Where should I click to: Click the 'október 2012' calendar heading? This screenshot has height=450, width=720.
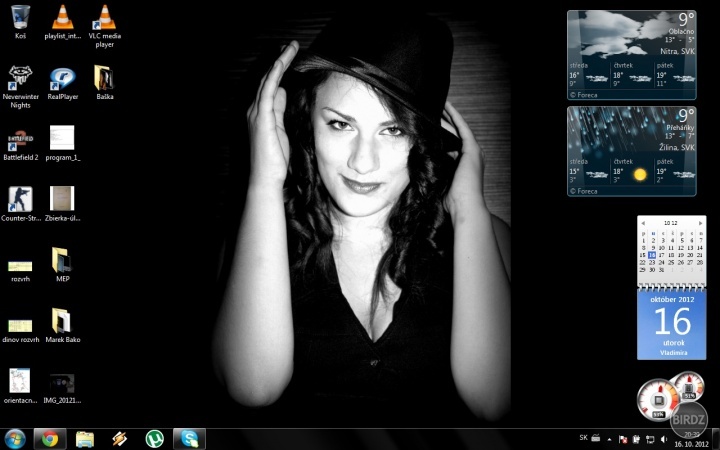(x=672, y=299)
